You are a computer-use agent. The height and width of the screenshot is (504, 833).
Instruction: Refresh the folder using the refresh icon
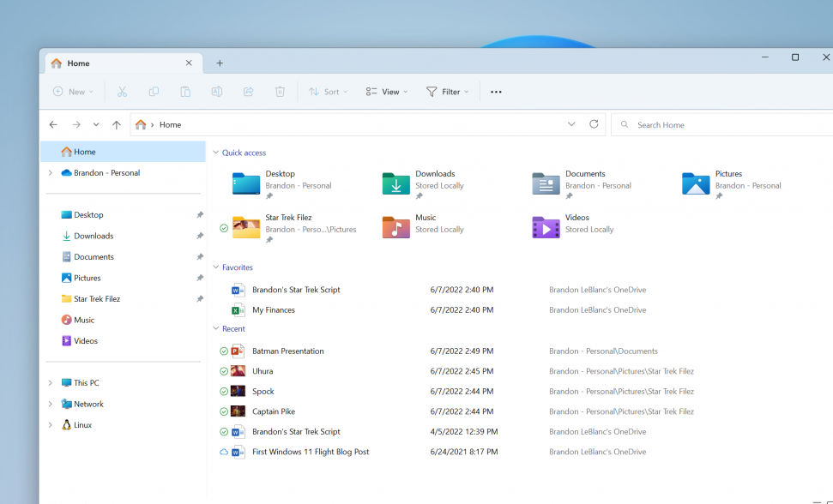pos(594,123)
